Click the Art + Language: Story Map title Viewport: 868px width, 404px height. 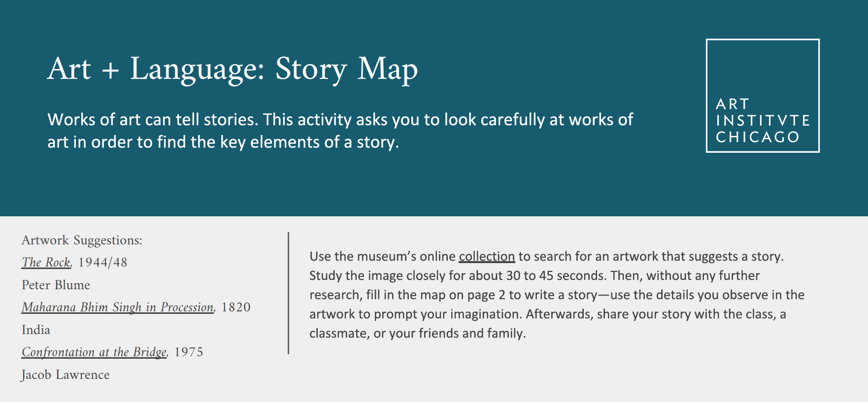point(233,69)
